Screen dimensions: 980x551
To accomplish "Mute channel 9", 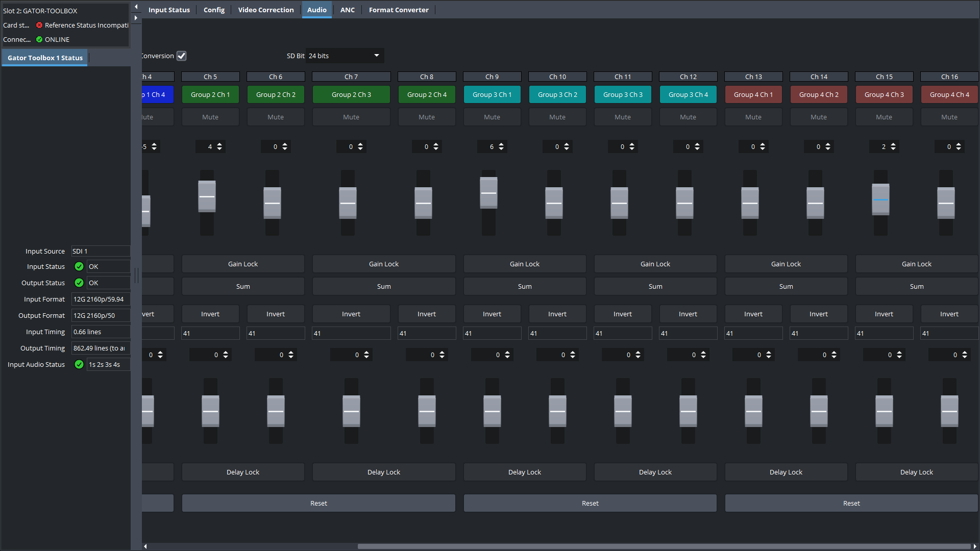I will point(492,117).
